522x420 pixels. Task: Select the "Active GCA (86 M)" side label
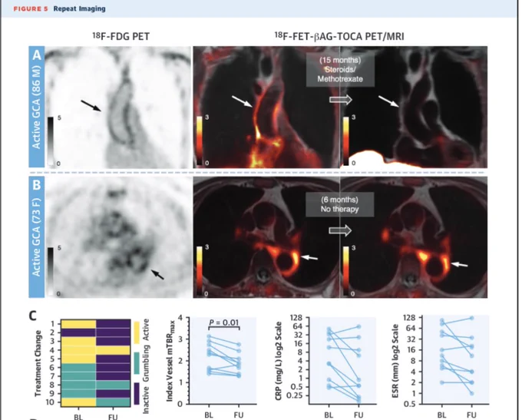36,107
